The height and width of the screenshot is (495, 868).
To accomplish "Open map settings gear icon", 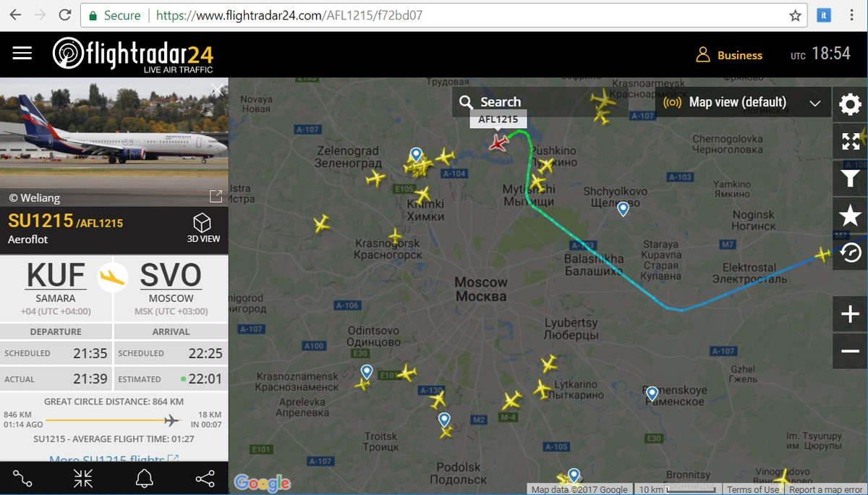I will pyautogui.click(x=851, y=105).
